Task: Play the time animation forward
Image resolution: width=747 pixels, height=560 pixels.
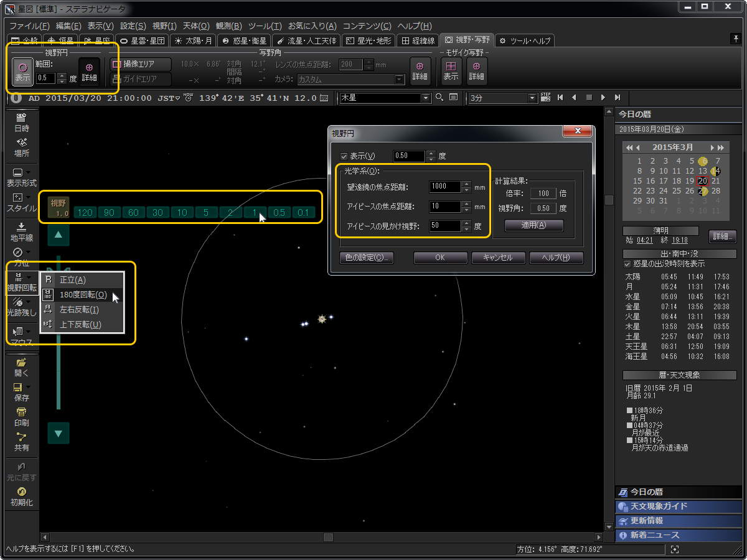Action: (x=603, y=97)
